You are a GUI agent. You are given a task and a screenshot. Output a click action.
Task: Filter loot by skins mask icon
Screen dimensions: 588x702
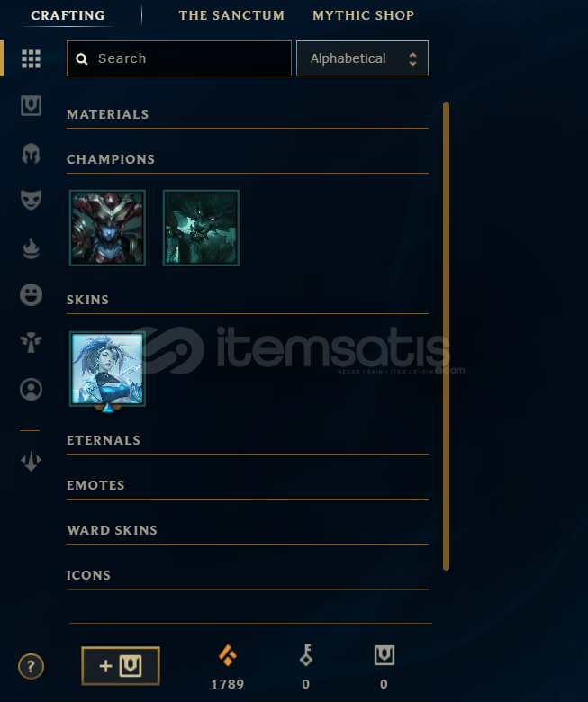[31, 200]
